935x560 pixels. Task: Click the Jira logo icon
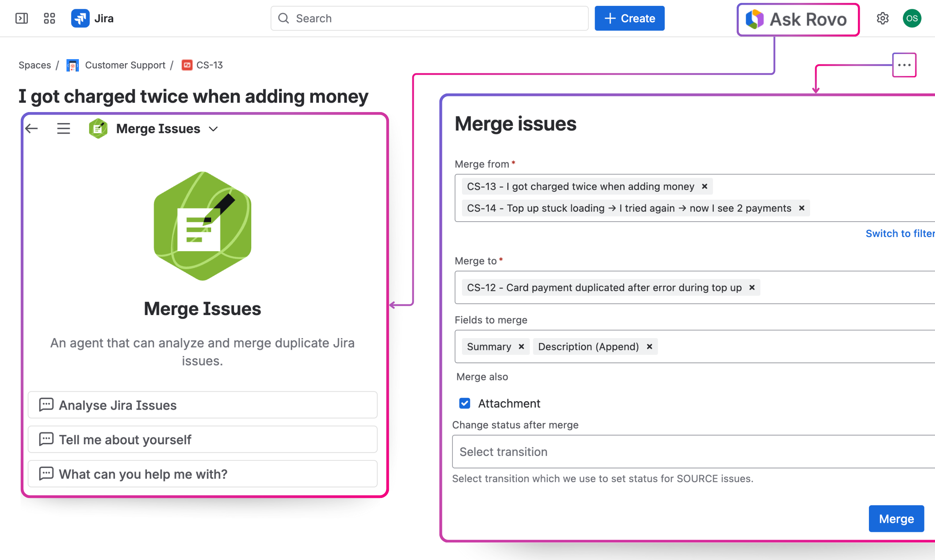80,18
